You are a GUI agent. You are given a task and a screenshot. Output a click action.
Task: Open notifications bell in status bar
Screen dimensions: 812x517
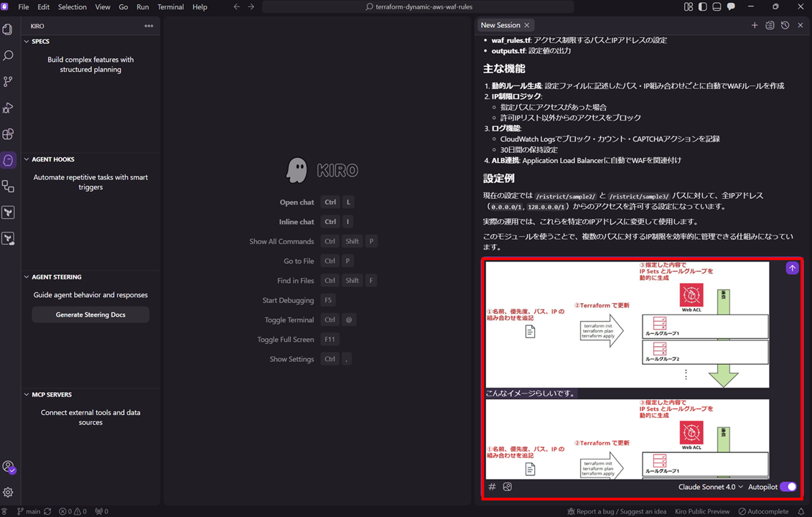[x=801, y=511]
